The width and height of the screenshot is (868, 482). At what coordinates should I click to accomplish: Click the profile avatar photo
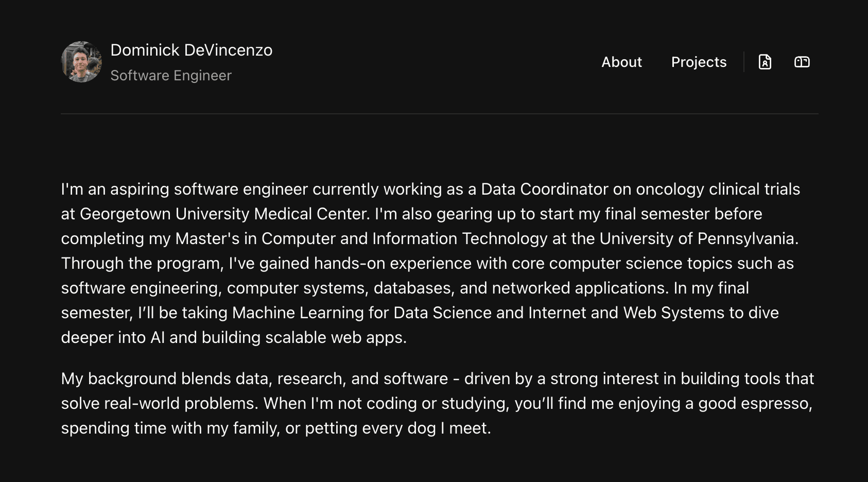(x=81, y=62)
